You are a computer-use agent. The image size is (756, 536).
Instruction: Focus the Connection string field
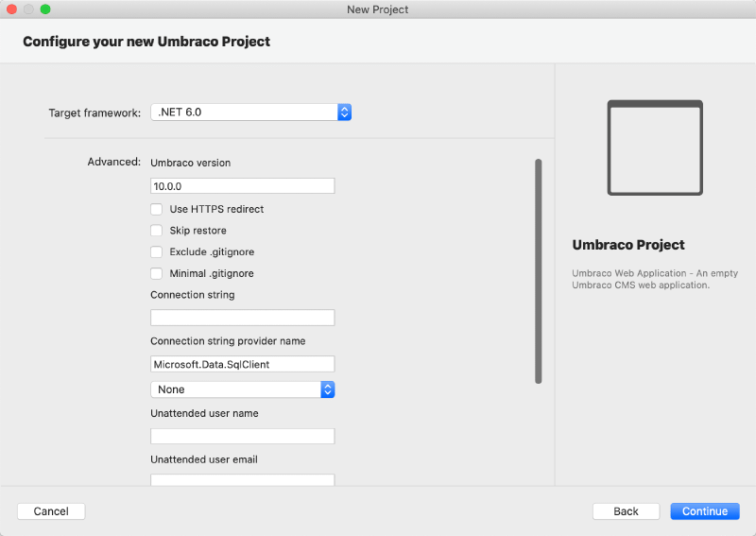243,318
